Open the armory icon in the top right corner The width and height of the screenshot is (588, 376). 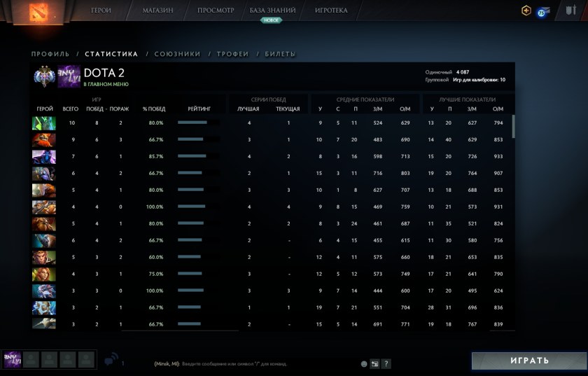point(571,10)
